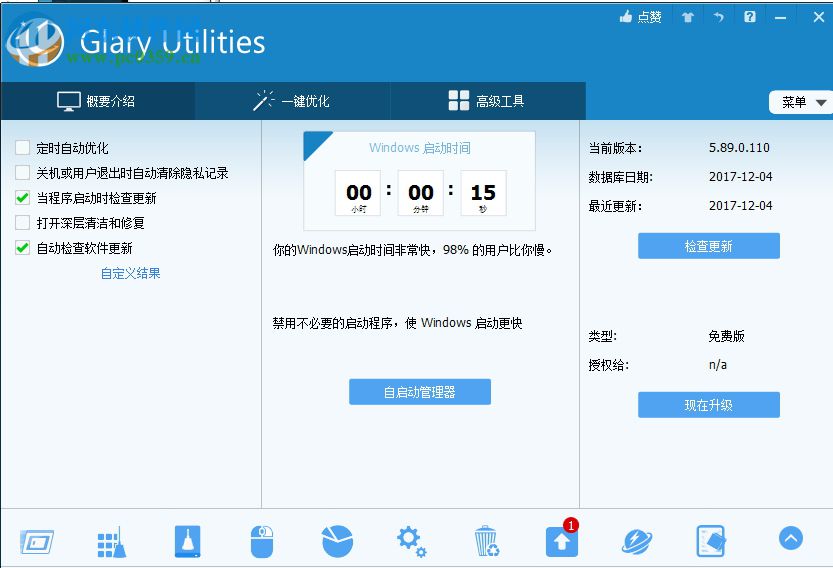
Task: Click the thumbs-up 点赞 like button
Action: (640, 17)
